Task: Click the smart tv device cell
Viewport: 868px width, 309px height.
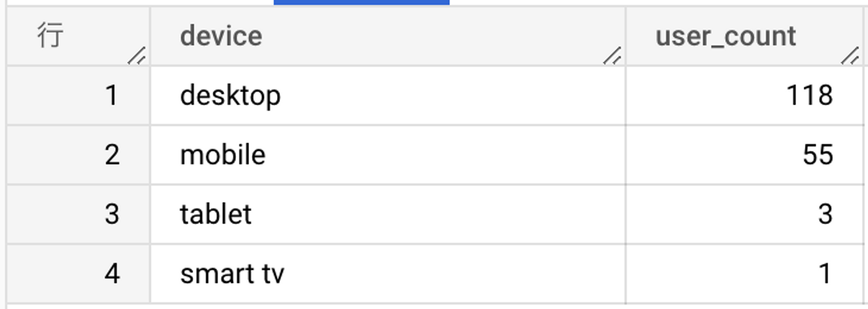Action: (388, 274)
